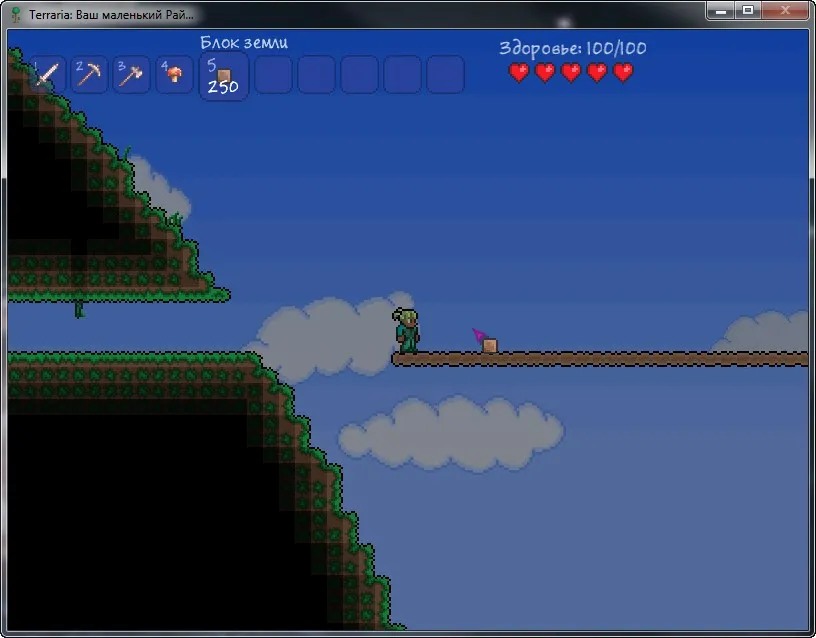The width and height of the screenshot is (816, 638).
Task: Click the 'Здоровье: 100/100' health text
Action: [x=572, y=48]
